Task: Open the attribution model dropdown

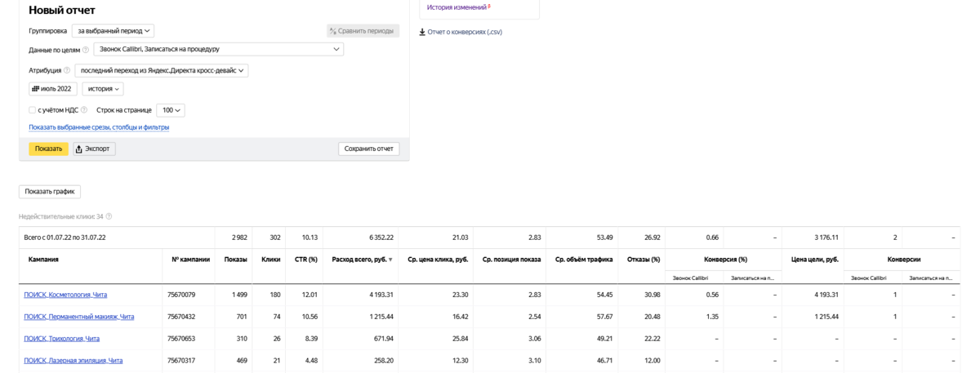Action: coord(162,70)
